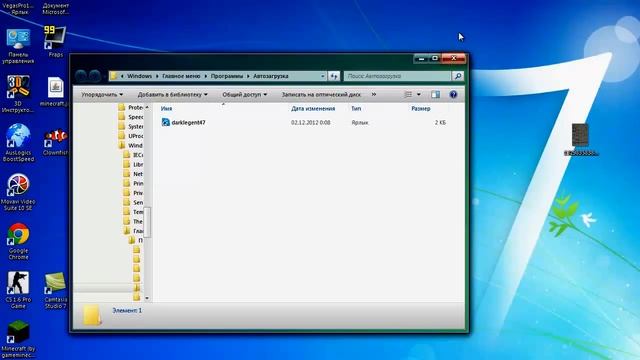Select the Libr folder in the tree
This screenshot has width=640, height=360.
(133, 164)
